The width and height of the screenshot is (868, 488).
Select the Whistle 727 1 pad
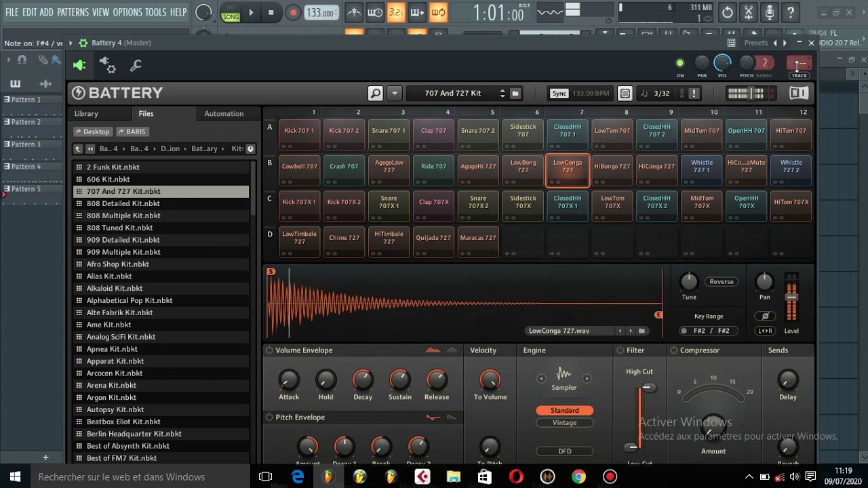[702, 171]
